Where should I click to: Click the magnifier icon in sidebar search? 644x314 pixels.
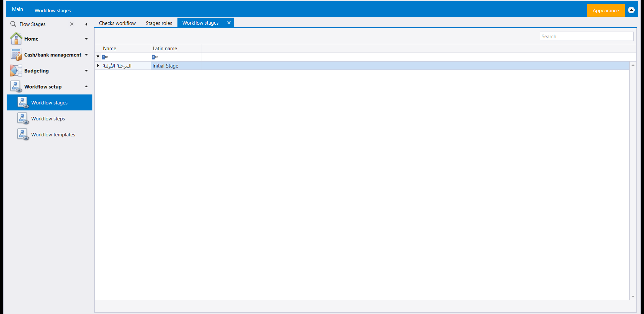tap(13, 24)
